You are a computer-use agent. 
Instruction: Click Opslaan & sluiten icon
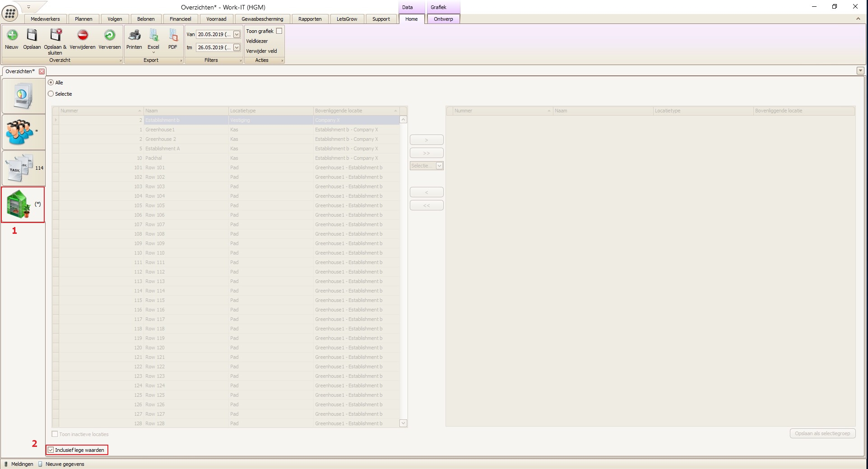point(56,35)
